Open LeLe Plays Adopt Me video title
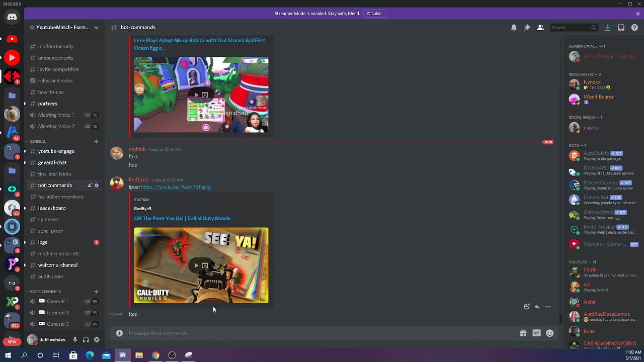Image resolution: width=644 pixels, height=362 pixels. tap(199, 44)
